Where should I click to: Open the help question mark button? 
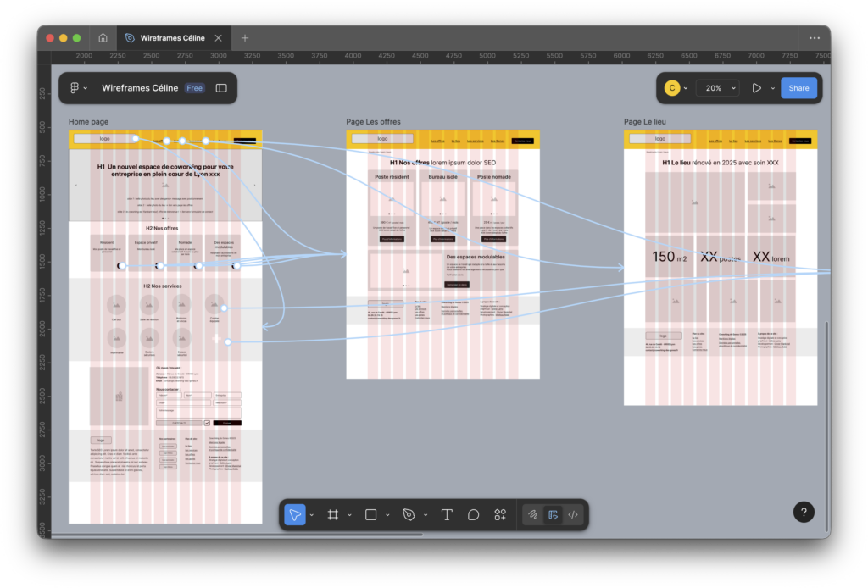click(804, 512)
